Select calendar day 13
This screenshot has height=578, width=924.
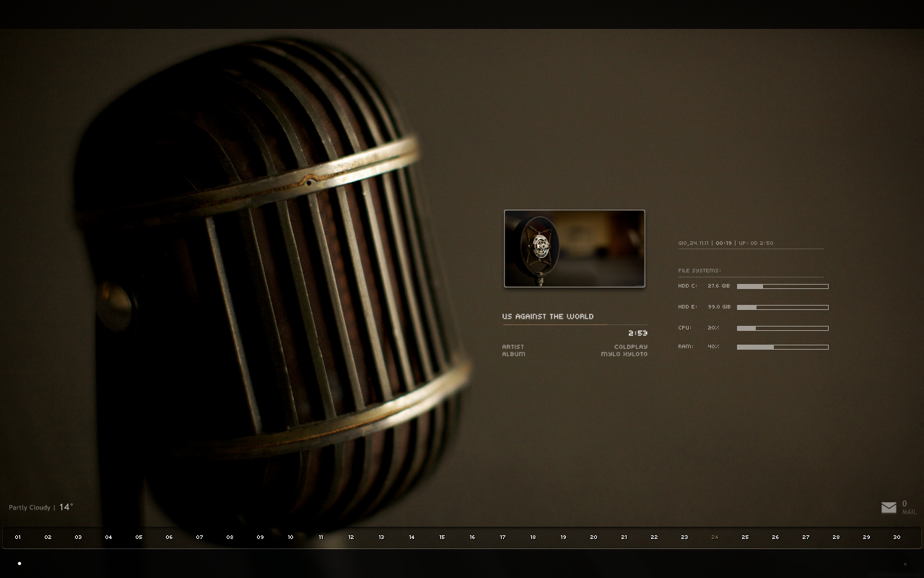381,537
